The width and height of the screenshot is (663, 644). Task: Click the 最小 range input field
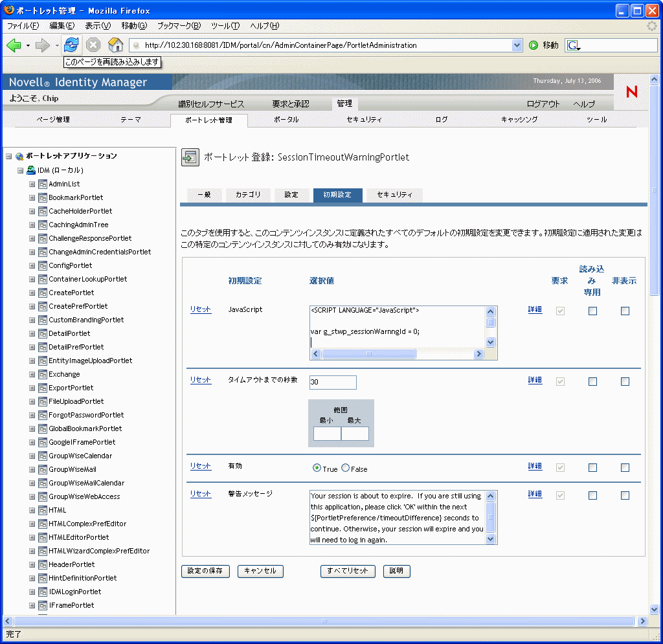[327, 434]
